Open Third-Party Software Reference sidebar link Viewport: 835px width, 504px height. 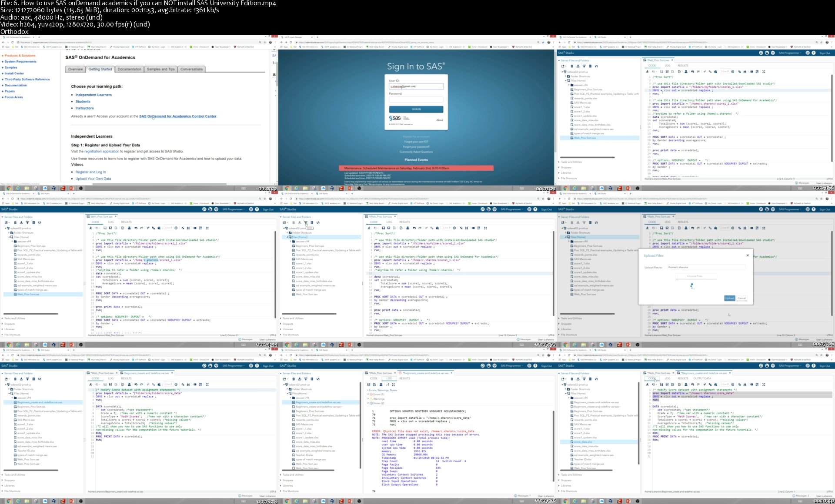coord(27,80)
